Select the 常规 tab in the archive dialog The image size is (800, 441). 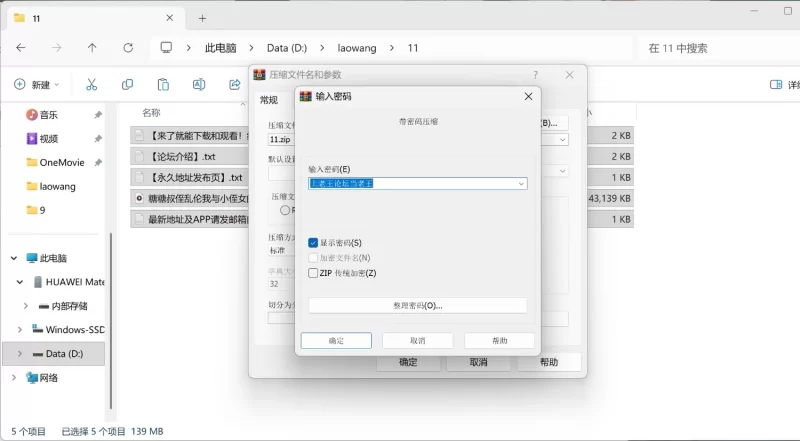[269, 100]
